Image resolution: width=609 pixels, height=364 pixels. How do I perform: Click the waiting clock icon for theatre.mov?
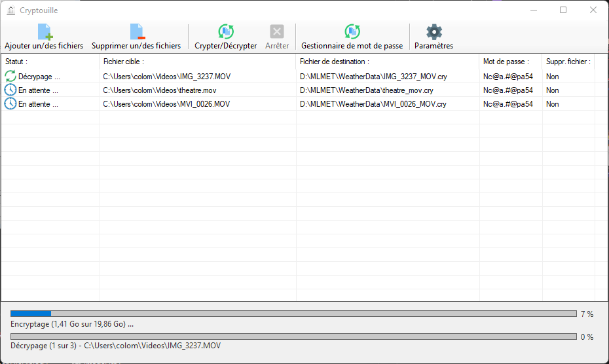click(10, 90)
